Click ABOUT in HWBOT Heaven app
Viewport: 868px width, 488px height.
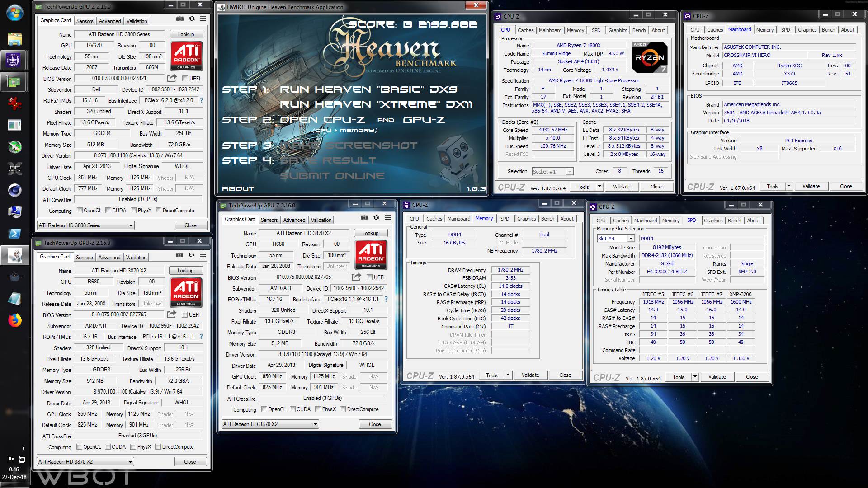point(238,189)
